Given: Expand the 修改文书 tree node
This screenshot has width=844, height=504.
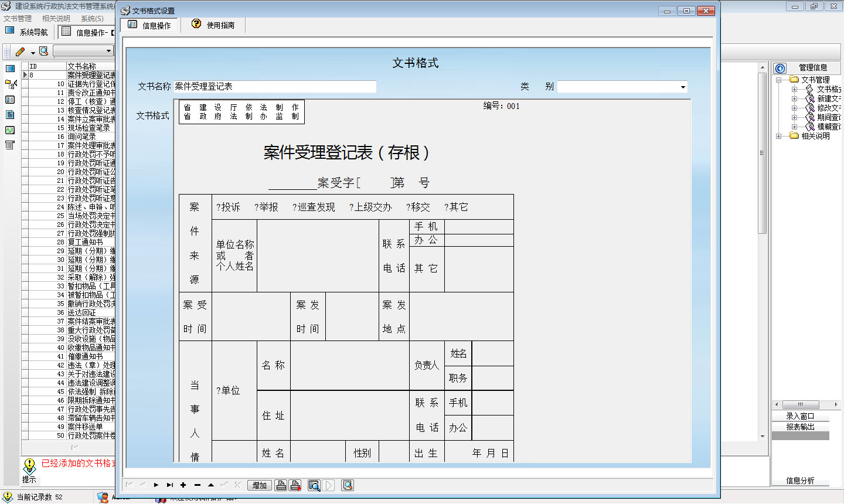Looking at the screenshot, I should coord(794,108).
